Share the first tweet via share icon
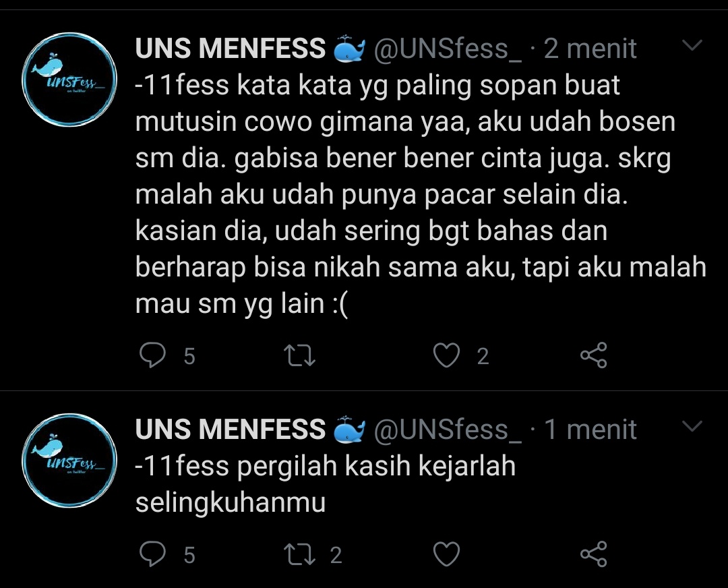Viewport: 728px width, 588px height. [x=593, y=355]
